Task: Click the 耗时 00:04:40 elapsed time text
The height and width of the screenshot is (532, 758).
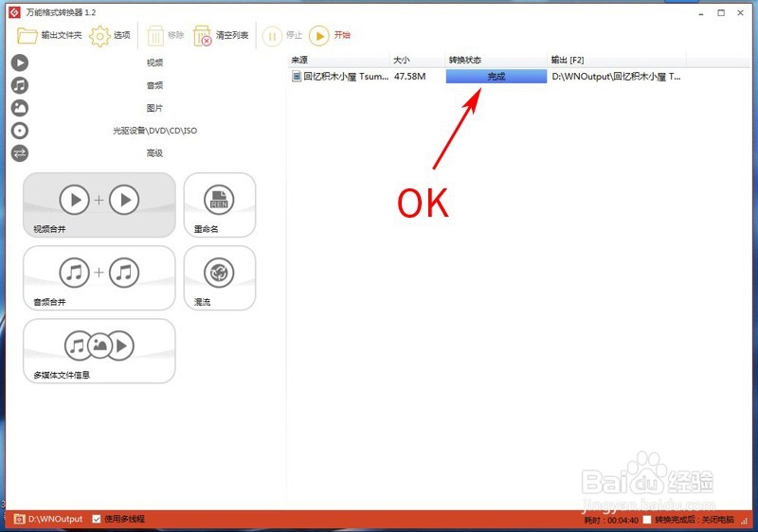Action: (x=611, y=520)
